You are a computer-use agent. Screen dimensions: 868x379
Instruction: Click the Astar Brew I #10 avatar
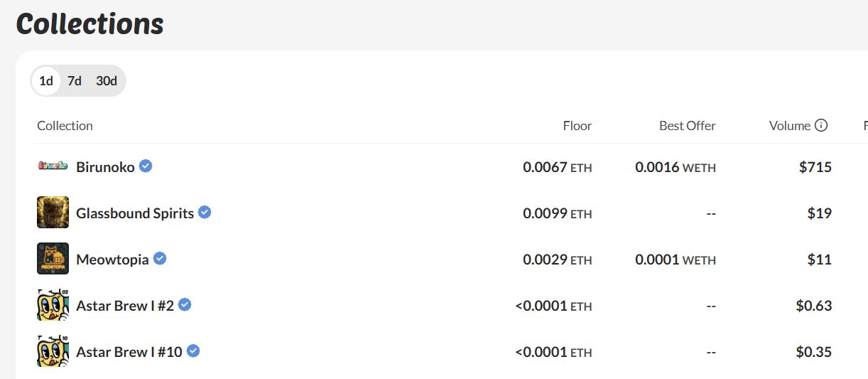[x=53, y=351]
